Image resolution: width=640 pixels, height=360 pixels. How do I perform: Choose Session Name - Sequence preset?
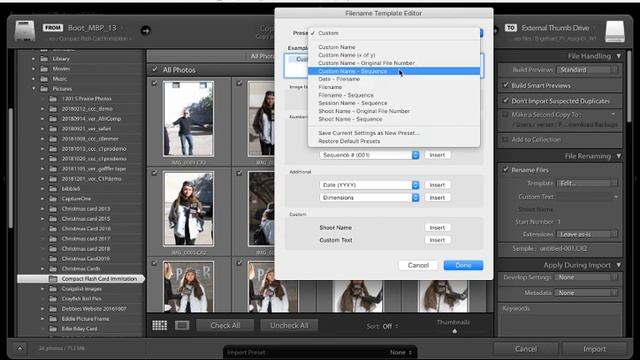[394, 103]
